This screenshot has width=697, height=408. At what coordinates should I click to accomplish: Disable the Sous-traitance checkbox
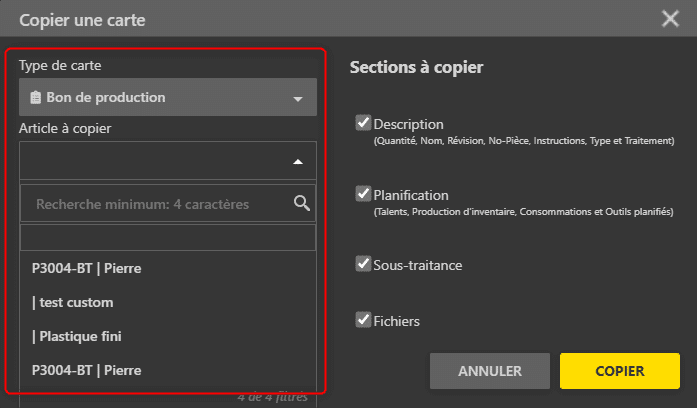click(x=363, y=264)
